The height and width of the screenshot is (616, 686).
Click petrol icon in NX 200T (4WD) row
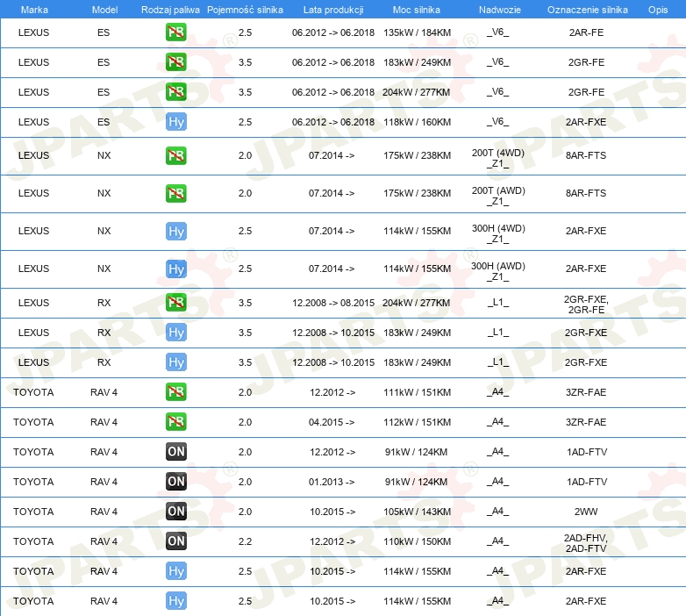[x=175, y=155]
